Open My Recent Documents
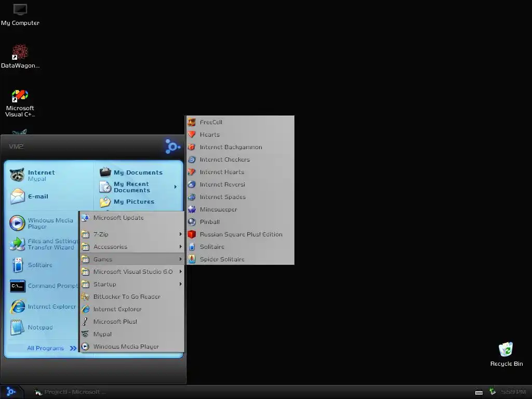Viewport: 532px width, 399px height. (138, 187)
